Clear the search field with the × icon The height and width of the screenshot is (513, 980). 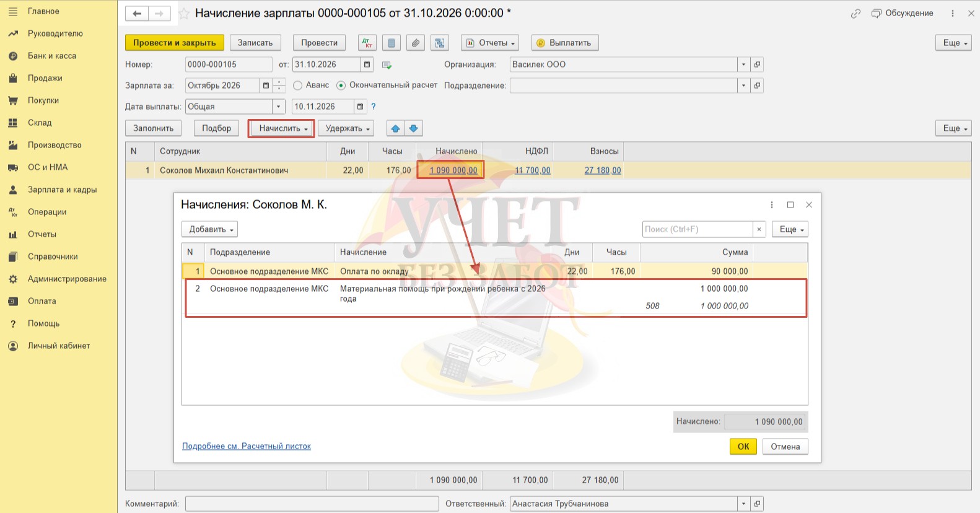pyautogui.click(x=759, y=229)
